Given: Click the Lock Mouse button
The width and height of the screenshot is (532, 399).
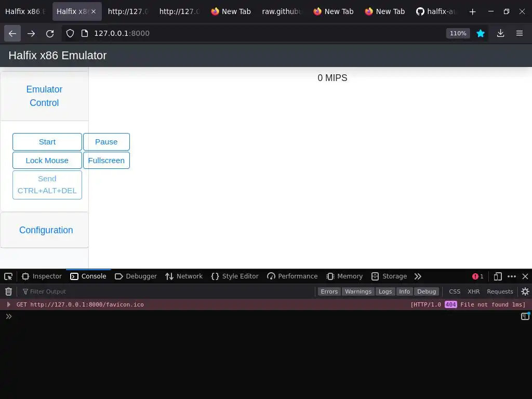Looking at the screenshot, I should tap(47, 161).
